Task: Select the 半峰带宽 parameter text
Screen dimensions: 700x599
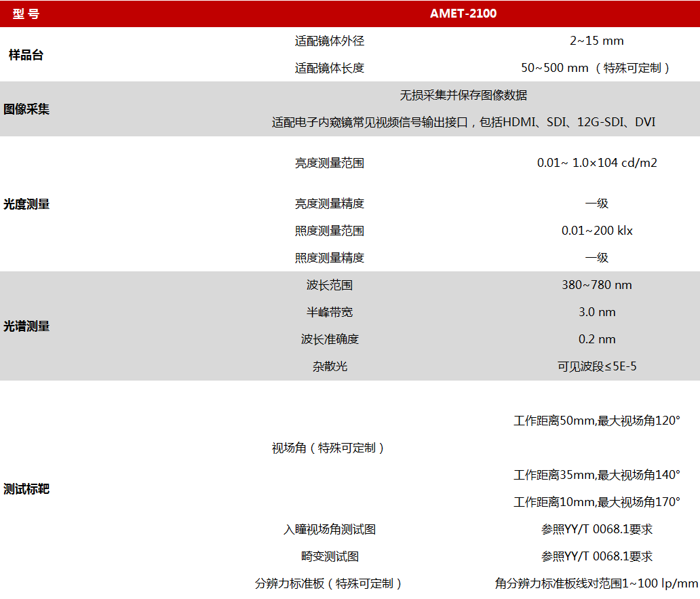Action: coord(330,312)
